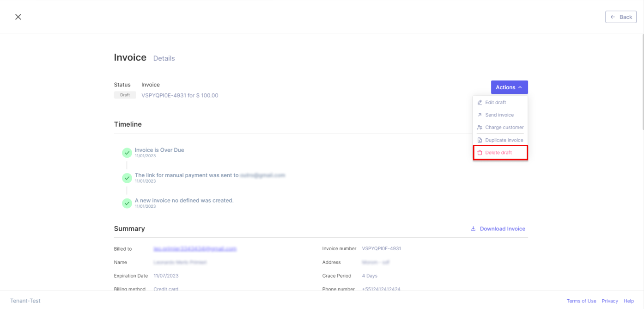Image resolution: width=644 pixels, height=309 pixels.
Task: Click the Tenant-Test label in the footer
Action: (x=25, y=301)
